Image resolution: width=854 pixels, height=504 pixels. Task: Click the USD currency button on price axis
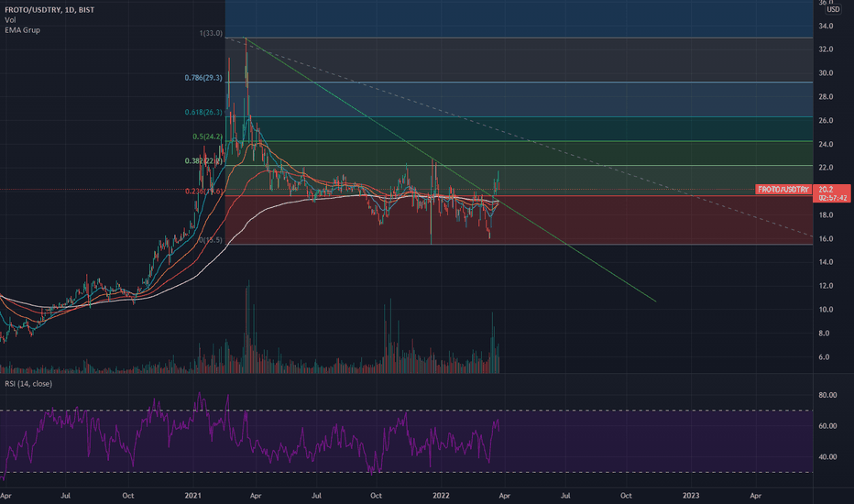tap(833, 9)
